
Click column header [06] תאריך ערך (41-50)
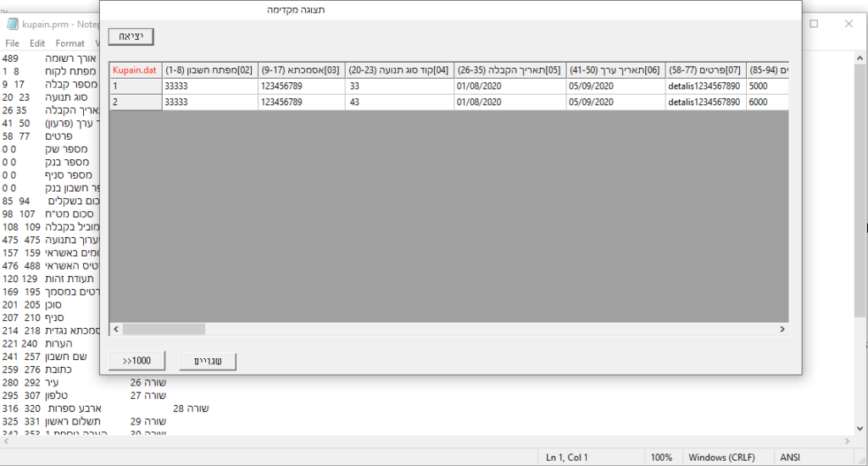point(615,70)
